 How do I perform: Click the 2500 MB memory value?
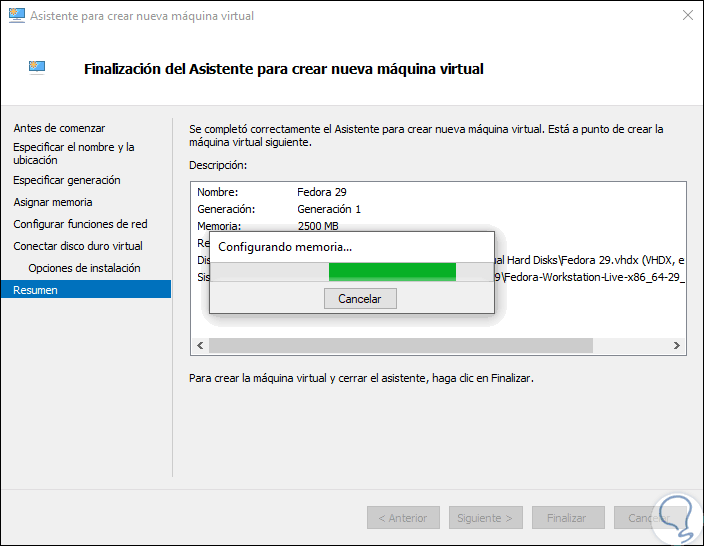(318, 226)
